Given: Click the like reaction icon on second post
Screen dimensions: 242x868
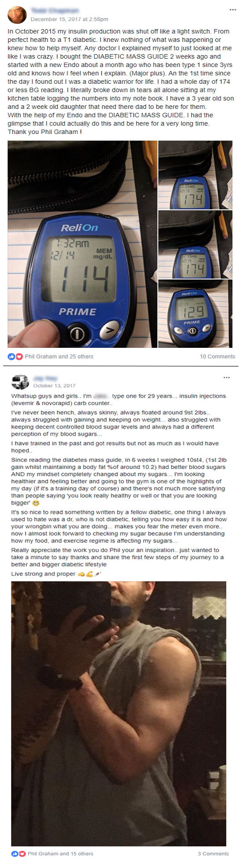Looking at the screenshot, I should 15,853.
